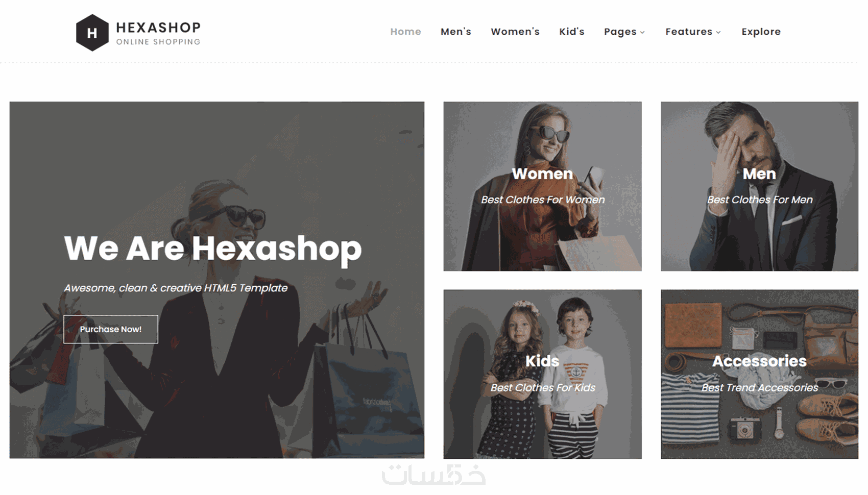Select the Best Trend Accessories caption
The image size is (868, 495).
click(760, 387)
